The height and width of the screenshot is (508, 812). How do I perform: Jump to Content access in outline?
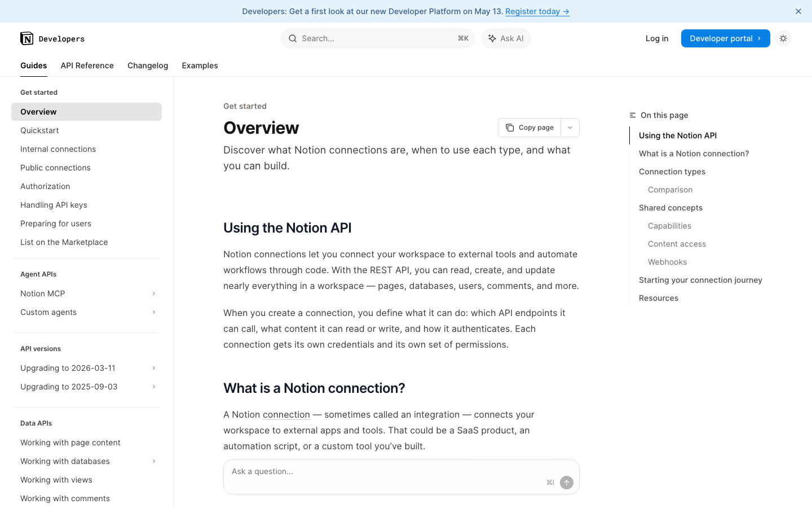tap(677, 244)
